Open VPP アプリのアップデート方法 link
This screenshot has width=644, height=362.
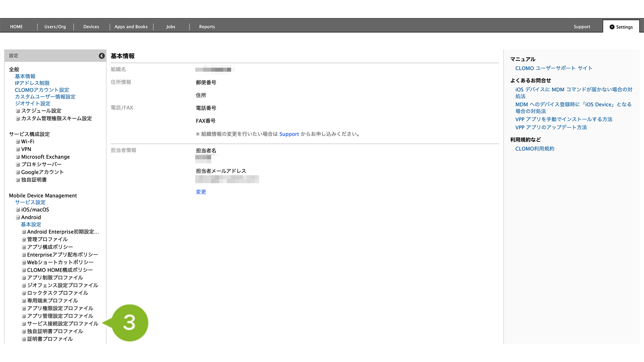[x=551, y=127]
